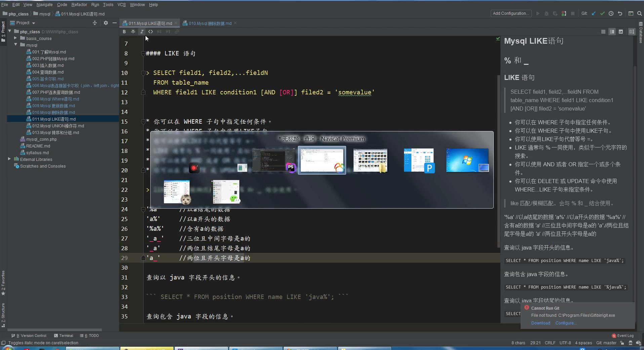
Task: Toggle bold formatting in markdown toolbar
Action: pos(124,32)
